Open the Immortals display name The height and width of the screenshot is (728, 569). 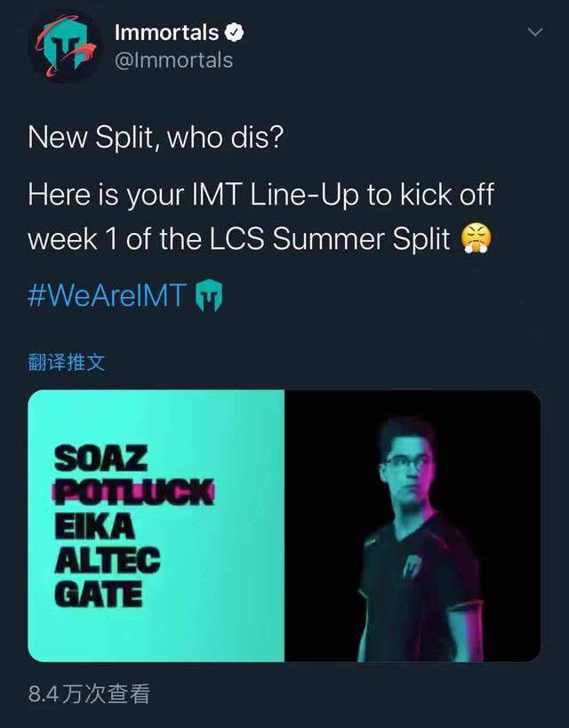(x=166, y=33)
